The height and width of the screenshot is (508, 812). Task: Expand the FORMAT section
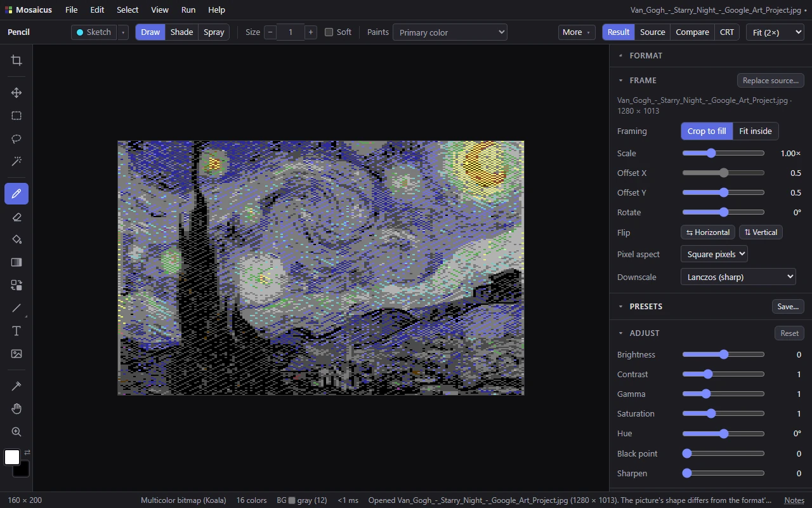point(646,56)
